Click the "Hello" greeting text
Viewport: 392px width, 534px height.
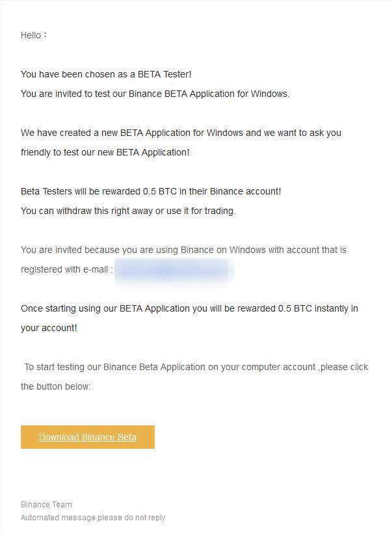tap(33, 35)
